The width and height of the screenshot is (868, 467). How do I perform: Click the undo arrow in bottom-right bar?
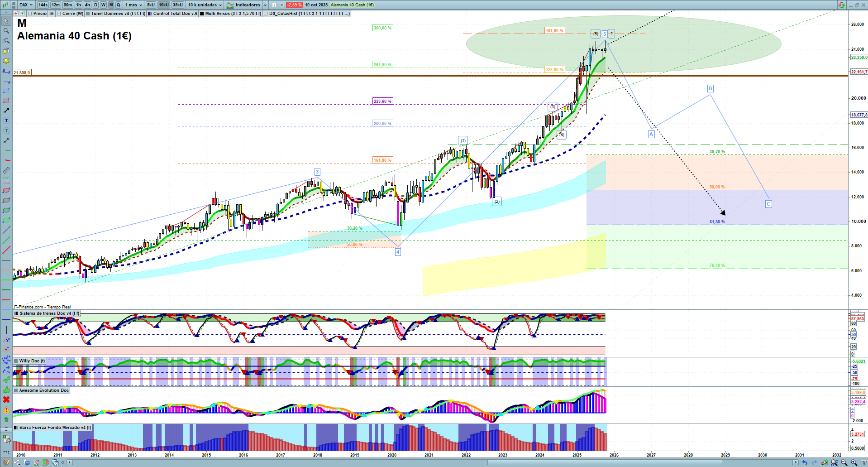click(x=804, y=462)
